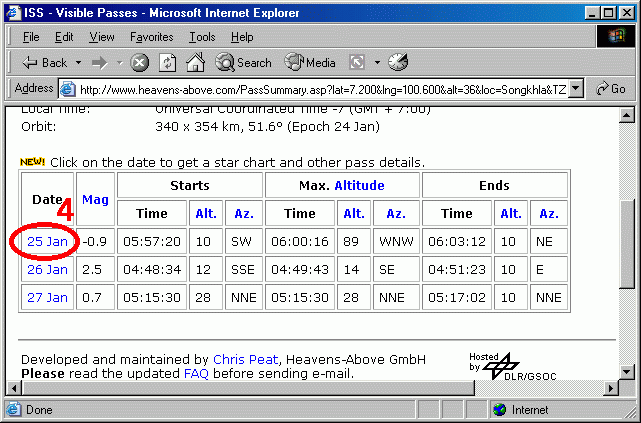Click the Altitude link in Max. header
The width and height of the screenshot is (641, 423).
[359, 186]
